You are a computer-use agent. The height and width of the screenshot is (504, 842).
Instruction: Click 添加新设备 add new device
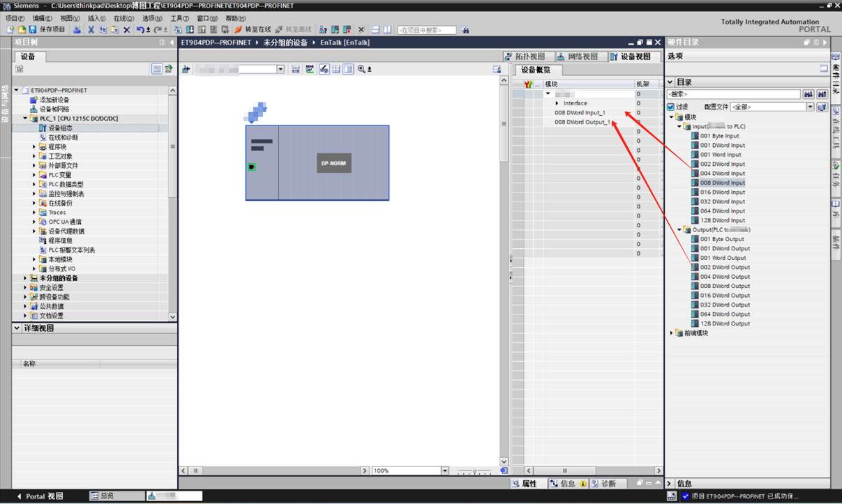coord(49,100)
